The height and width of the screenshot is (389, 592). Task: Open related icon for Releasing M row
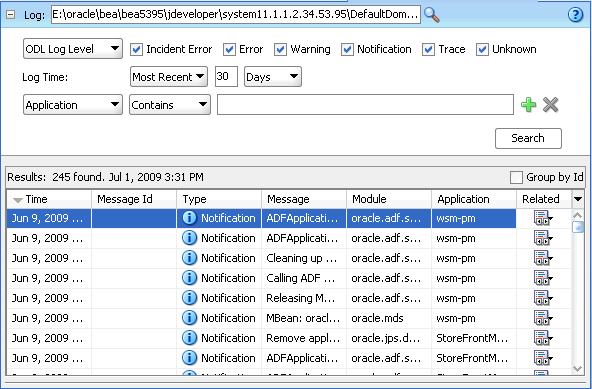click(543, 298)
